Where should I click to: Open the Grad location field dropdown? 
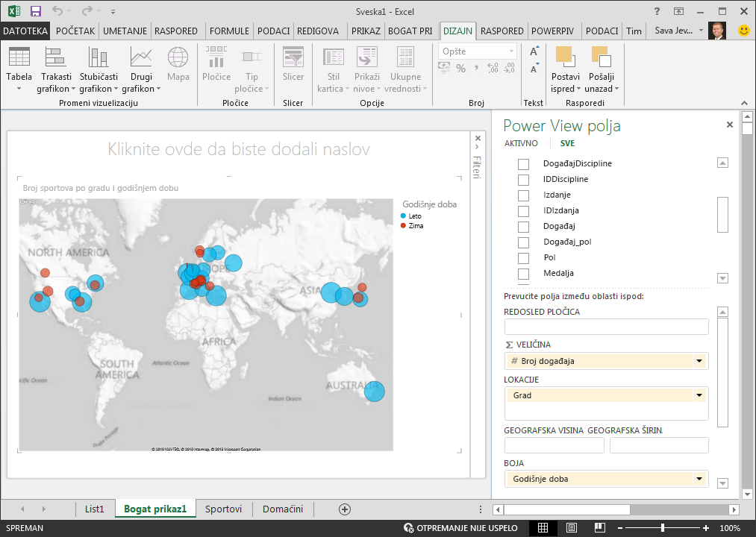click(x=699, y=395)
